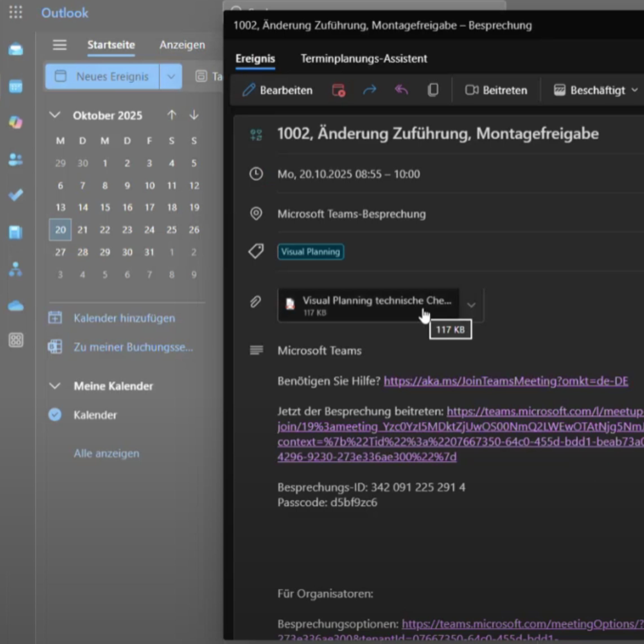Click Alle anzeigen link
Screen dimensions: 644x644
coord(107,453)
